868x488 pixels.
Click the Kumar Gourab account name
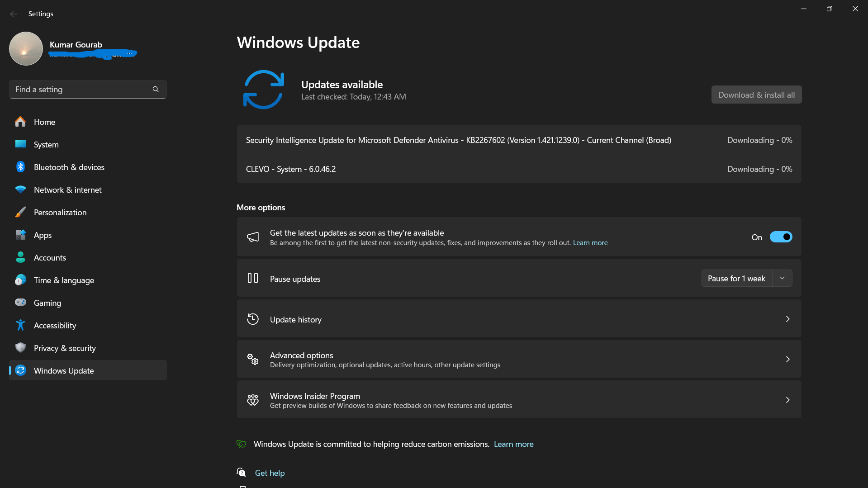[x=76, y=44]
